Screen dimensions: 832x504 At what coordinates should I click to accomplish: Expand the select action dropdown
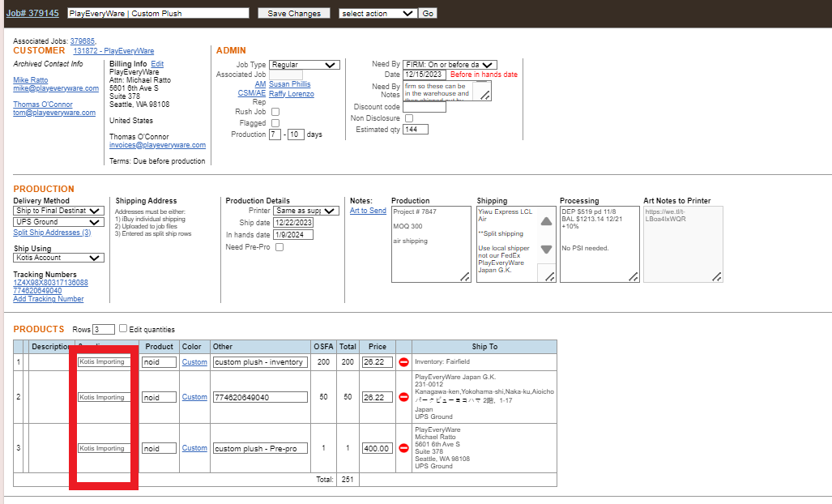tap(378, 13)
